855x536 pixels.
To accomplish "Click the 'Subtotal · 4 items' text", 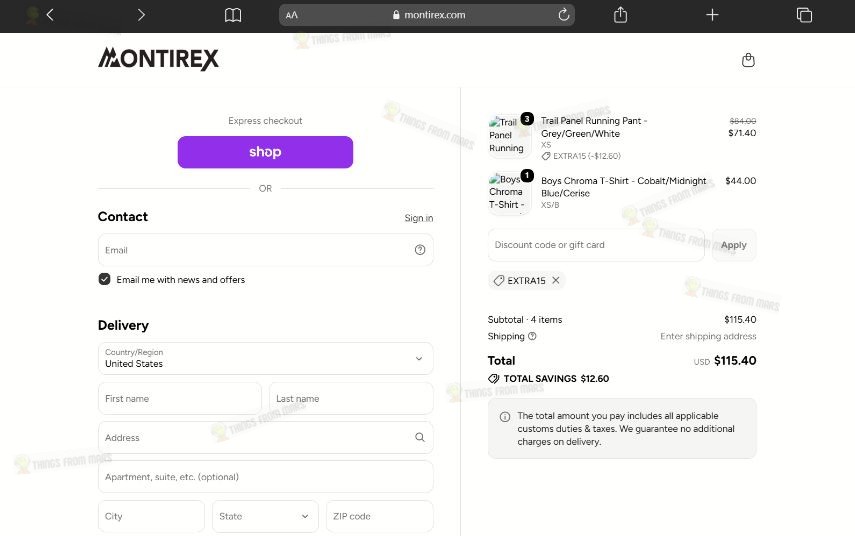I will 525,320.
